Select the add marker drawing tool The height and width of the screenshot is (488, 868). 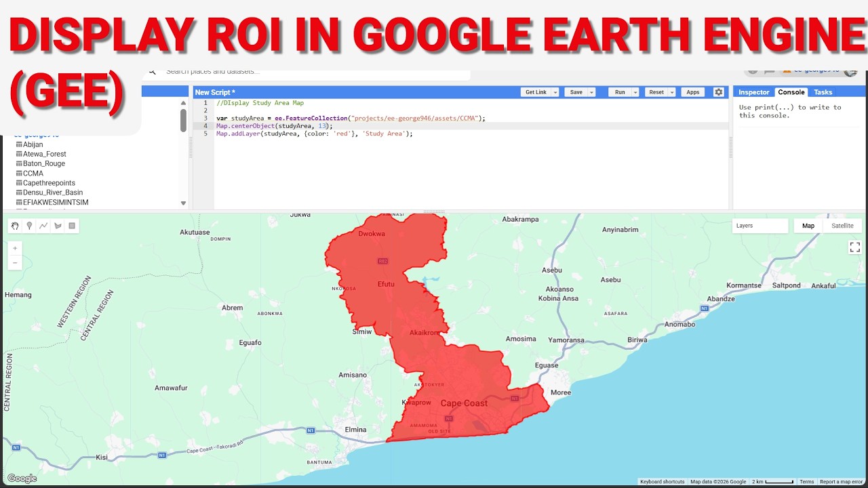[29, 226]
